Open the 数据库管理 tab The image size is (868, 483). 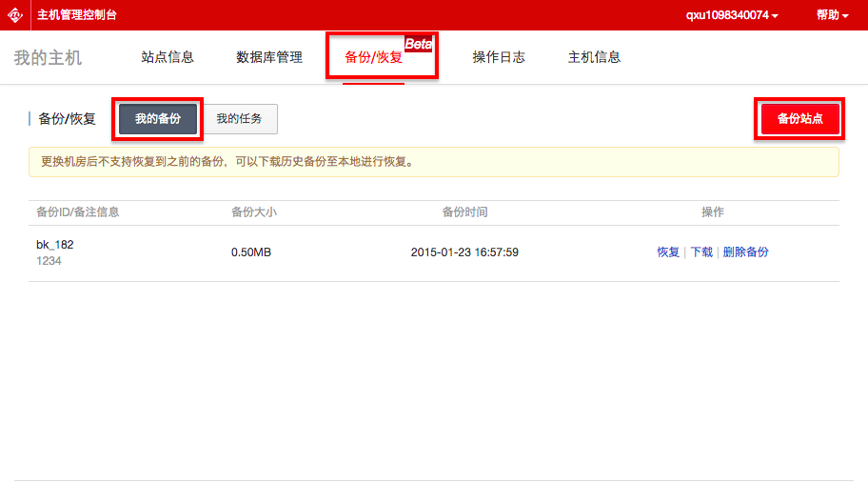point(269,57)
